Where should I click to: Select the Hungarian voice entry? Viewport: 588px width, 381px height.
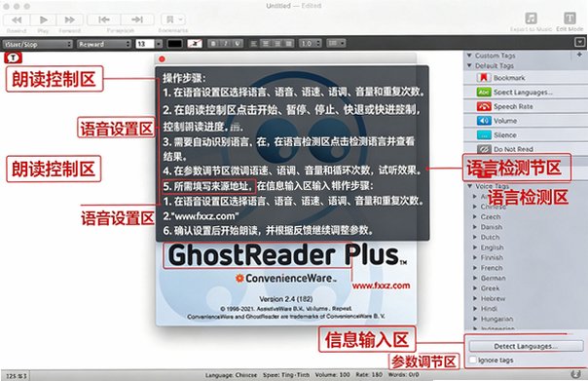point(496,319)
